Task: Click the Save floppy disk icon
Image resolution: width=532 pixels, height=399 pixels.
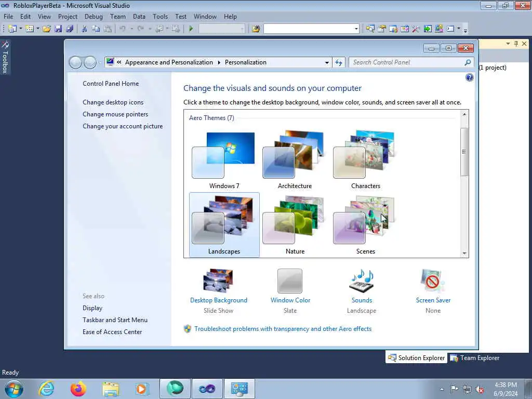Action: [58, 29]
